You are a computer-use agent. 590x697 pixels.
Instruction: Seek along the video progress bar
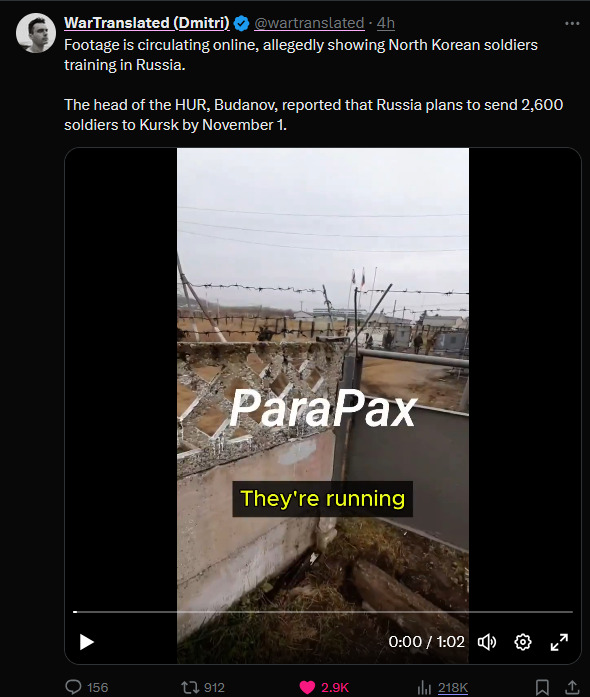[x=323, y=612]
